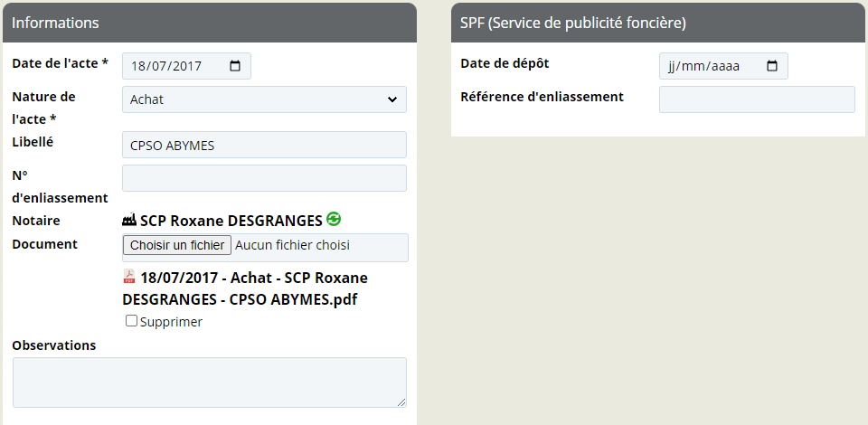868x425 pixels.
Task: Click Choisir un fichier button
Action: click(x=177, y=245)
